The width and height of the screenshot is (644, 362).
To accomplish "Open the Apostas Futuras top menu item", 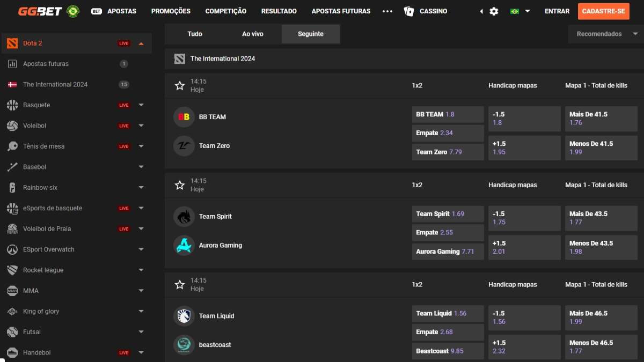I will 341,11.
